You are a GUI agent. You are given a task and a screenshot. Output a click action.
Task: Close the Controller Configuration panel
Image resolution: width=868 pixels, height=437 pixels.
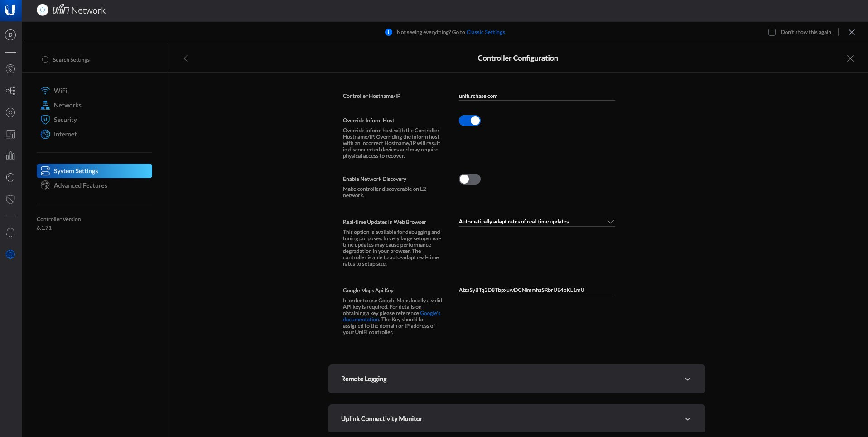click(850, 58)
